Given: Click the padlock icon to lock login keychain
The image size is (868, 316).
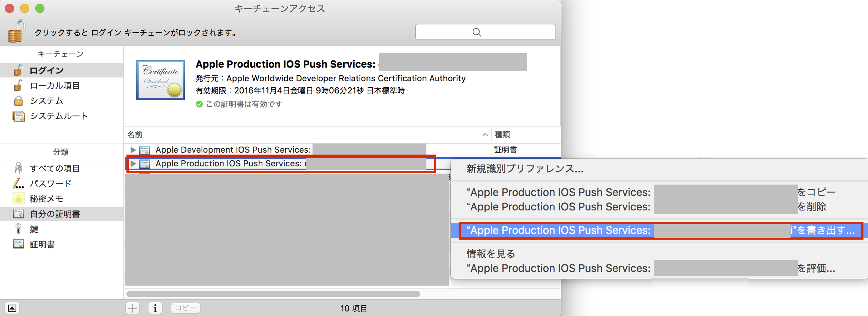Looking at the screenshot, I should pyautogui.click(x=17, y=32).
